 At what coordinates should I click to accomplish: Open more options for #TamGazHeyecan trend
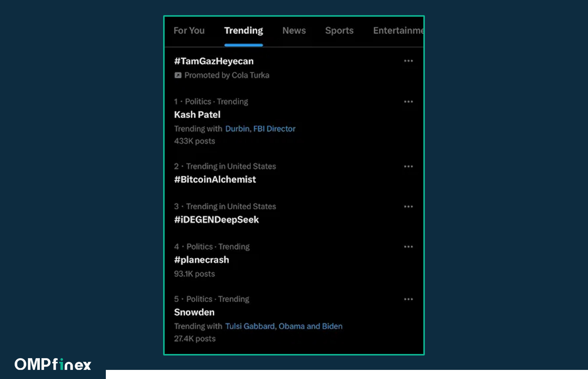click(x=408, y=61)
